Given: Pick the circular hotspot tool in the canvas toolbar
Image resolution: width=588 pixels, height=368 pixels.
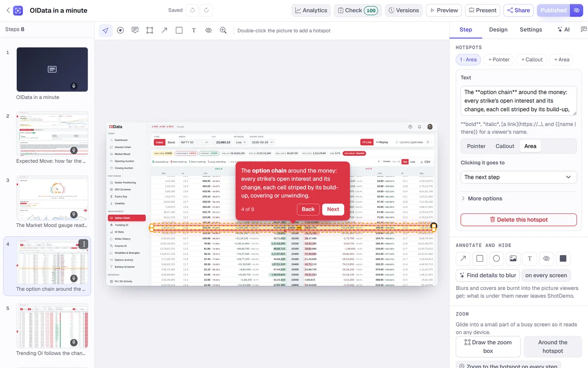Looking at the screenshot, I should (120, 30).
